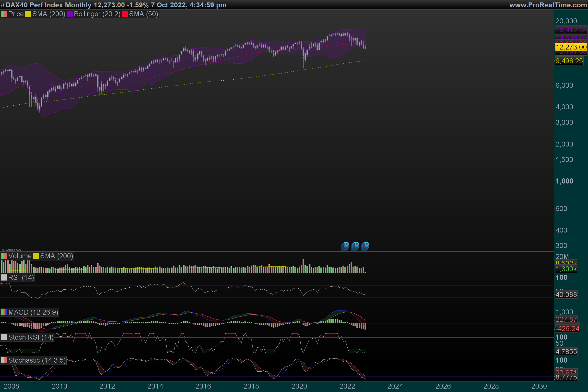Click the middle blue news document icon

pos(355,246)
